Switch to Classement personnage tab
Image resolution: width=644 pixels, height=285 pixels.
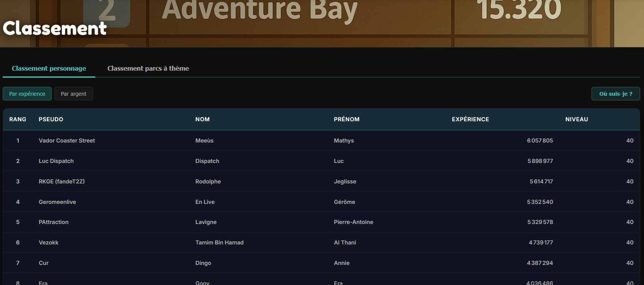pyautogui.click(x=49, y=68)
